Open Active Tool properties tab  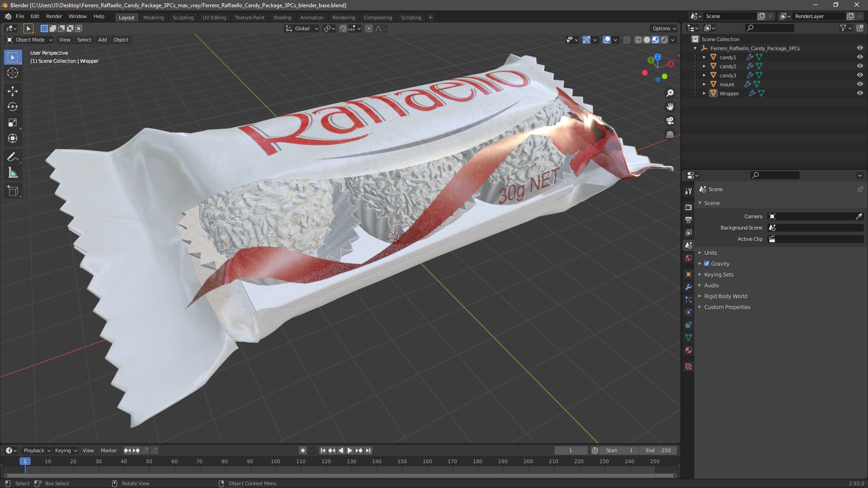689,191
